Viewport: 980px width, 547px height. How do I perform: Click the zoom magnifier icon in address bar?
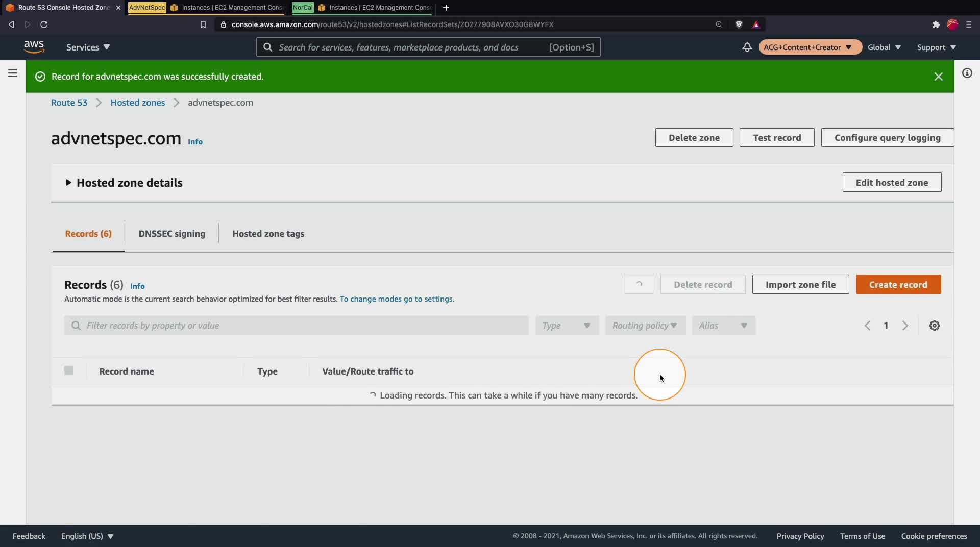[719, 24]
